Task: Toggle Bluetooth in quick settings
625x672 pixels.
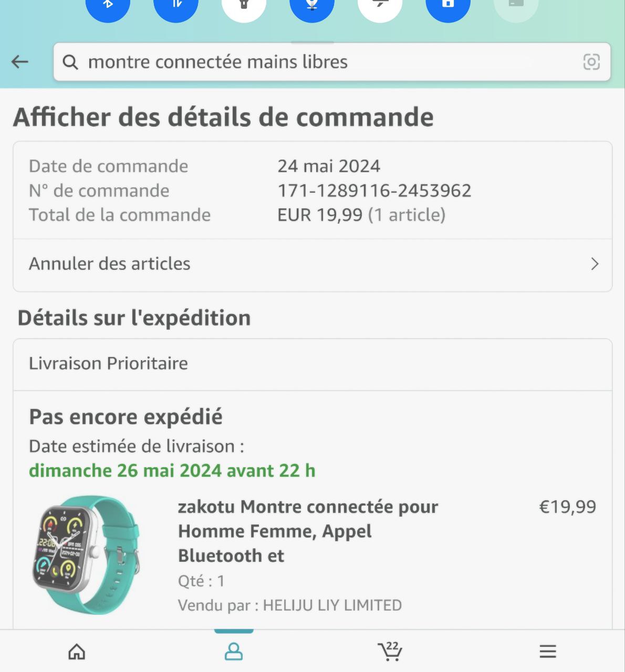Action: [x=108, y=5]
